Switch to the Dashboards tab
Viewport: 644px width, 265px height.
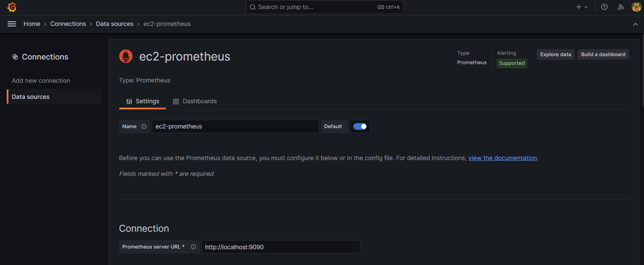click(195, 102)
